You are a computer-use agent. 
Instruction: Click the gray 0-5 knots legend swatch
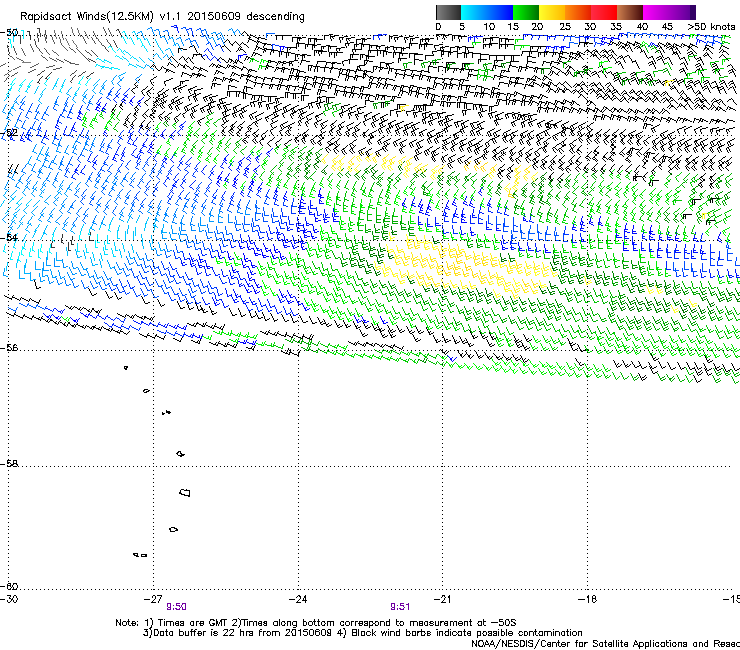(x=448, y=12)
